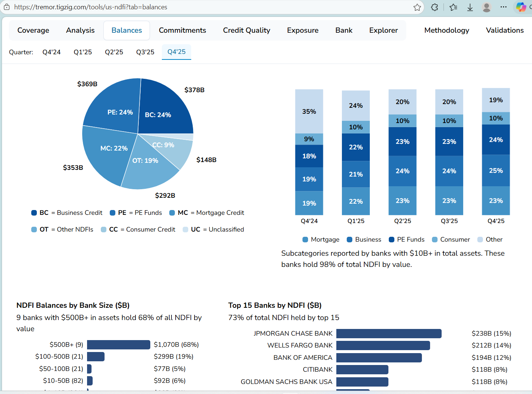The width and height of the screenshot is (532, 394).
Task: Open the Methodology link
Action: click(446, 30)
